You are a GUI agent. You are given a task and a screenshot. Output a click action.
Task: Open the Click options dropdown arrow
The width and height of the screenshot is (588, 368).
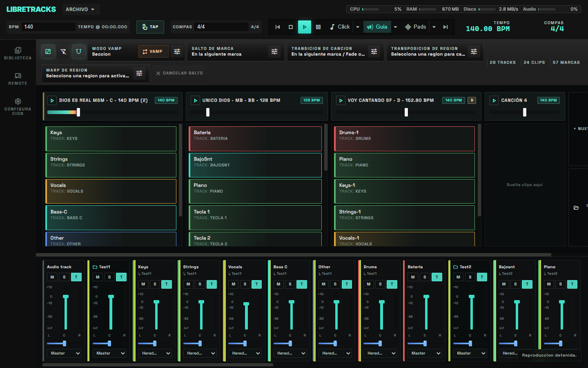(358, 27)
